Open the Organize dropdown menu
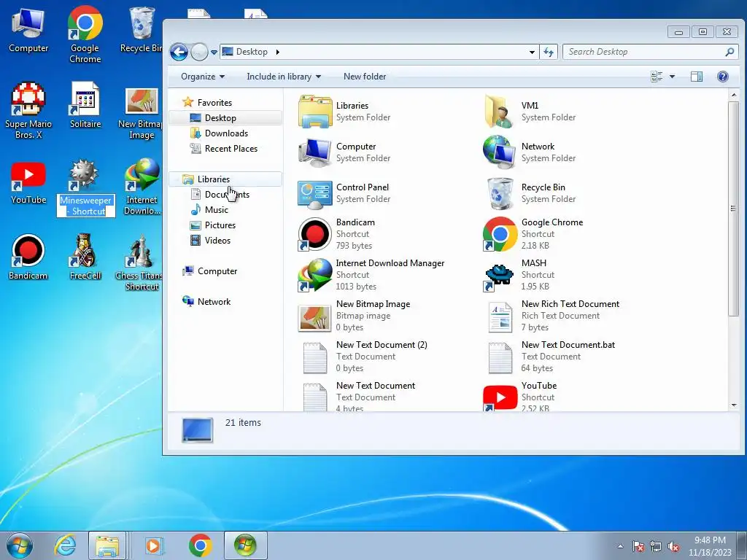The height and width of the screenshot is (560, 747). coord(203,77)
